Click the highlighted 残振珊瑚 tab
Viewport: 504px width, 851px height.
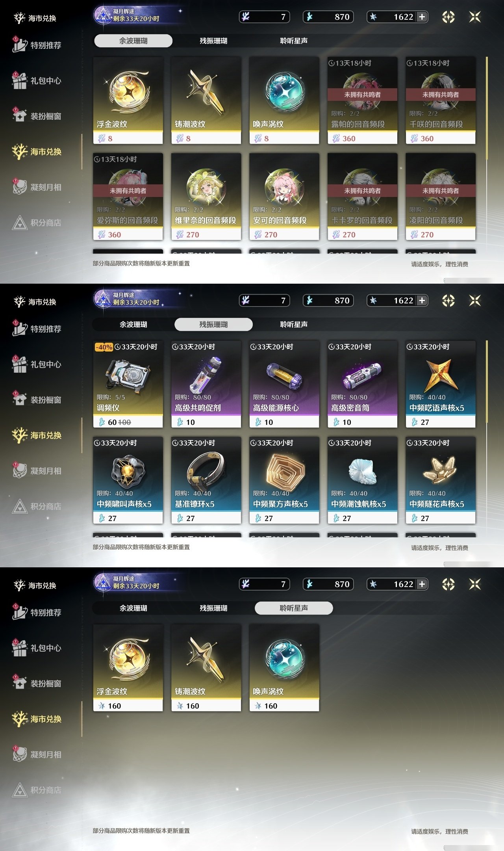(x=213, y=324)
